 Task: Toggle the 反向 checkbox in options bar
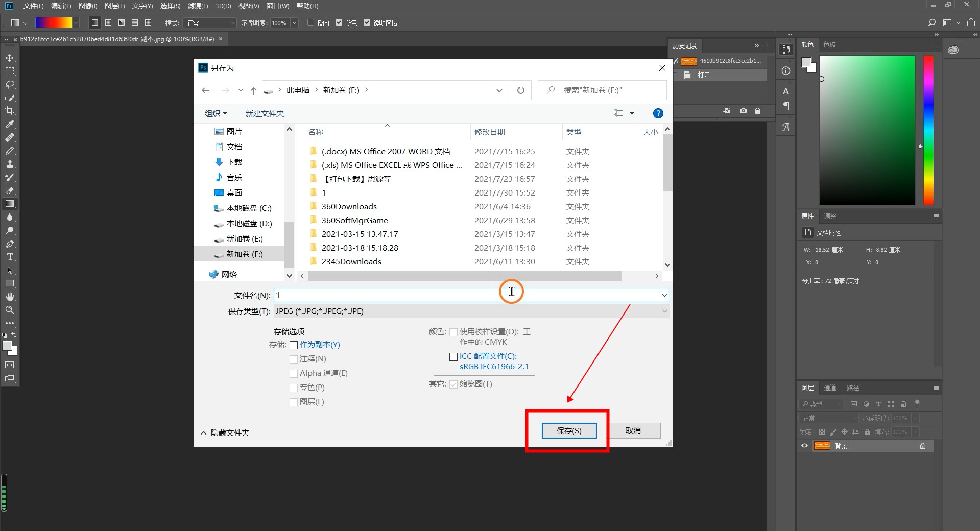(310, 22)
